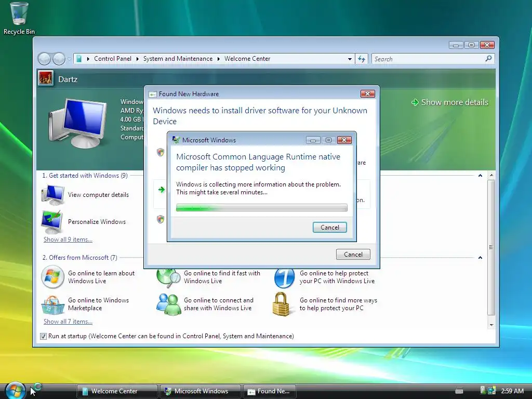
Task: Click Personalize Windows text
Action: click(97, 221)
